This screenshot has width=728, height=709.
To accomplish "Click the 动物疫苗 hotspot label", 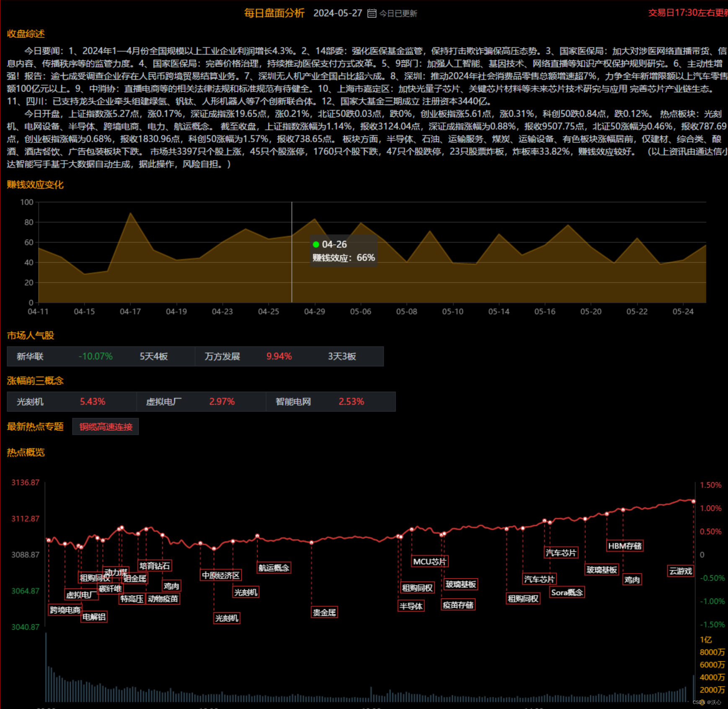I will 163,599.
